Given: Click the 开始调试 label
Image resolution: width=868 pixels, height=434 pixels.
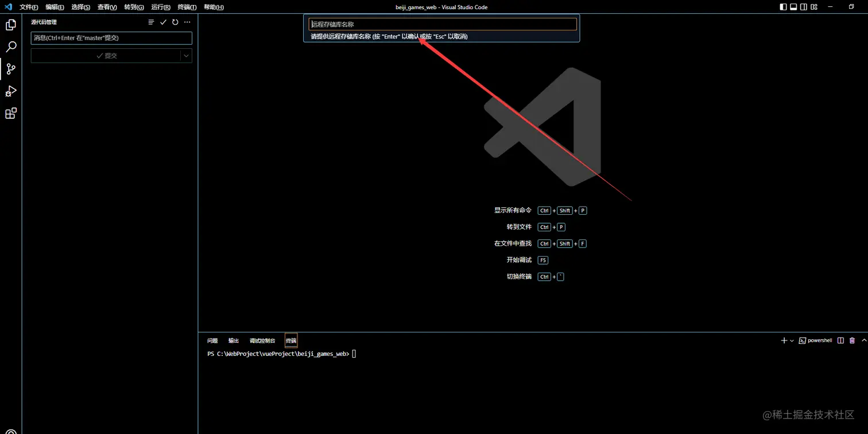Looking at the screenshot, I should point(520,260).
